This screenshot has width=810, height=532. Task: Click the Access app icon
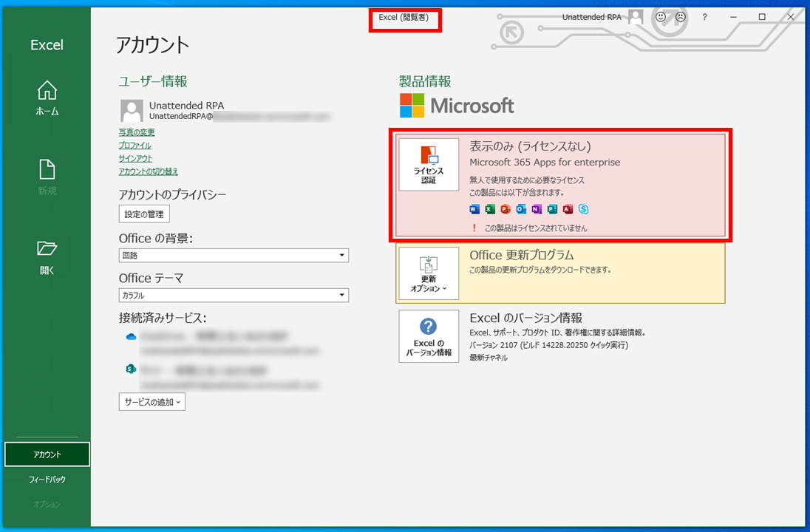click(x=568, y=209)
